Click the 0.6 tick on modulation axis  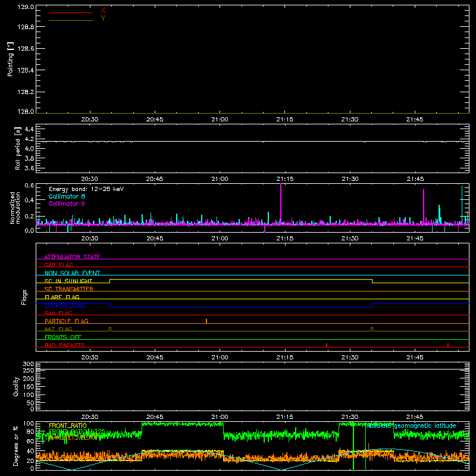29,186
